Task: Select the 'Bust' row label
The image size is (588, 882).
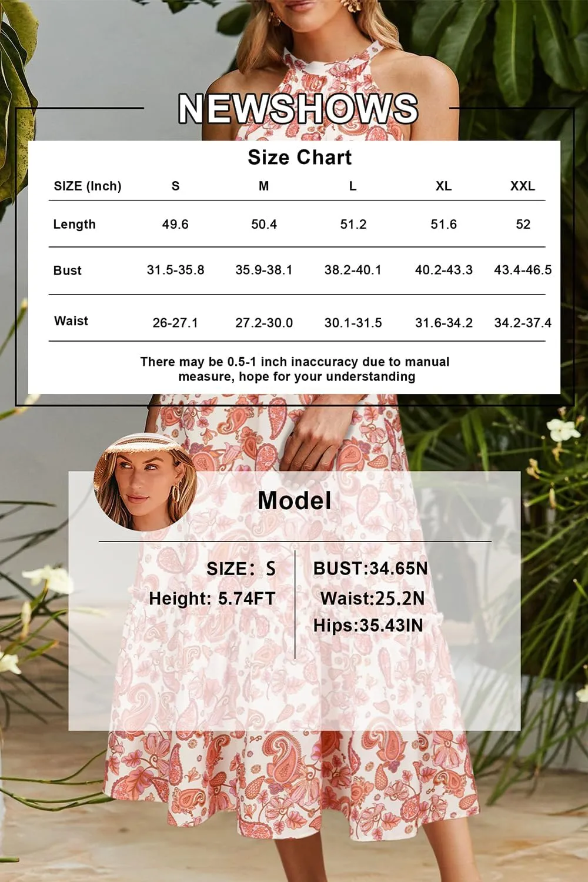Action: (x=67, y=270)
